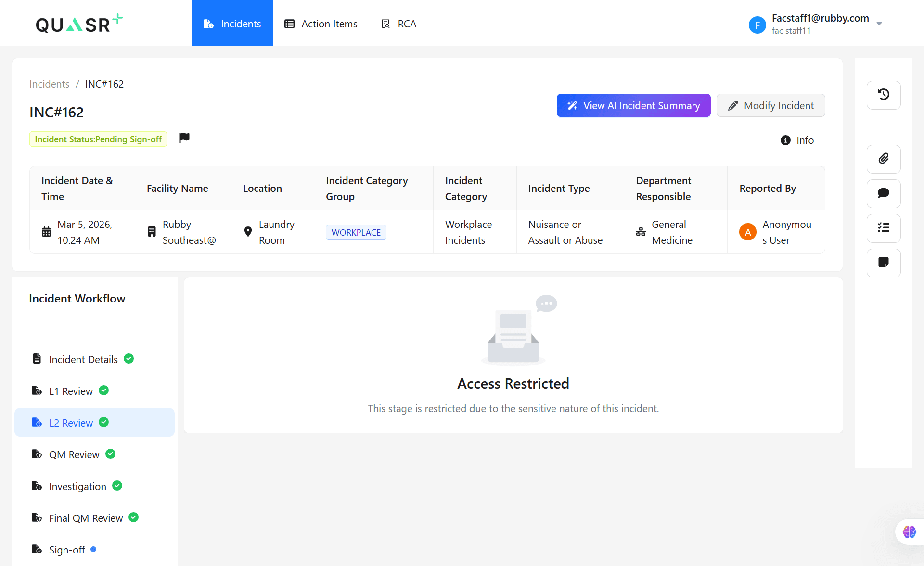Open the Incidents tab

(232, 24)
